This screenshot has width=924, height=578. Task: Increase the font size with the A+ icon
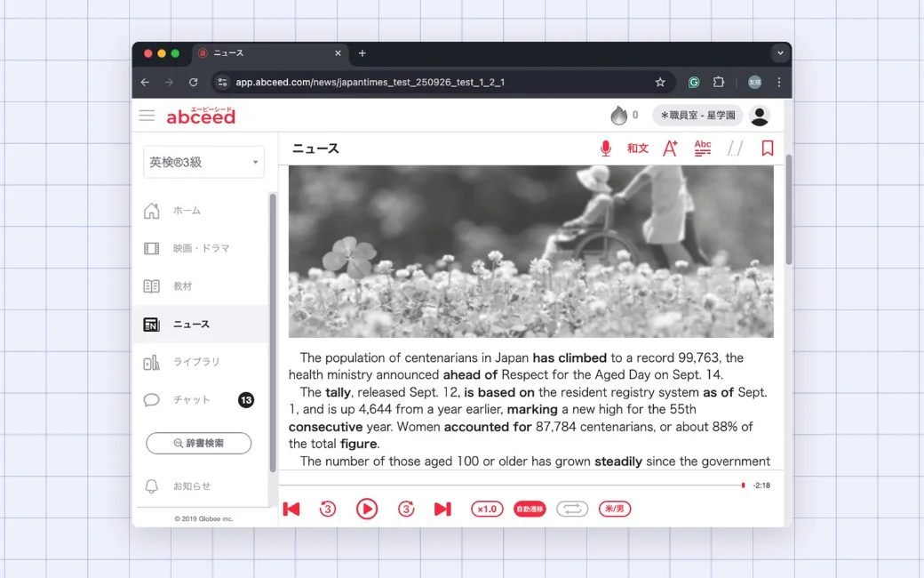click(x=670, y=148)
